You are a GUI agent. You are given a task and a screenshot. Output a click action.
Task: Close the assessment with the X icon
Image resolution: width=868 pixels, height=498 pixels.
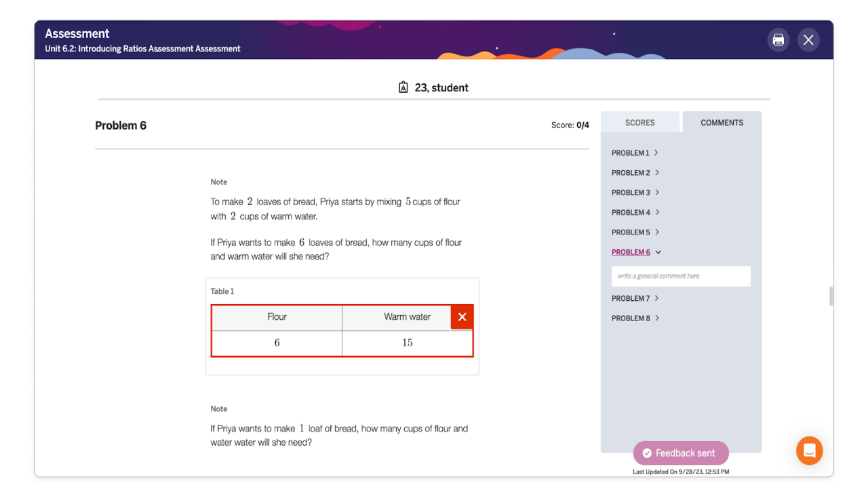[x=808, y=40]
